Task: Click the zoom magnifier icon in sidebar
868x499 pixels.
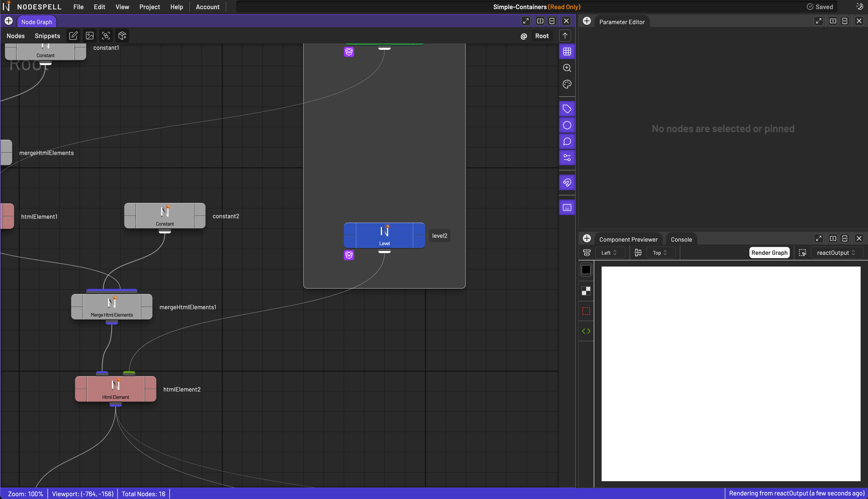Action: 567,68
